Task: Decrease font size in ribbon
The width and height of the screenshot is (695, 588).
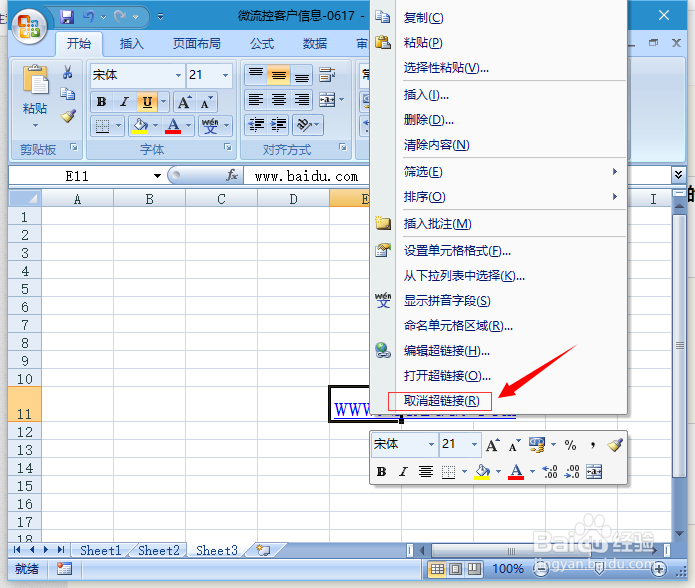Action: coord(206,102)
